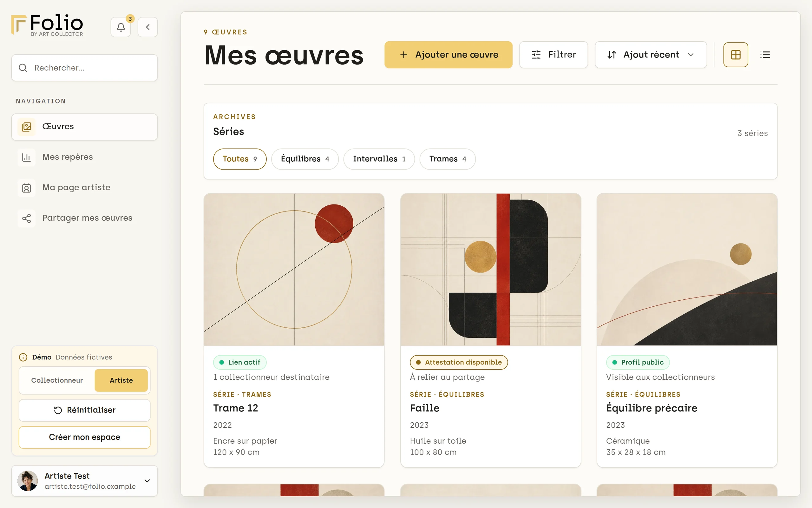Click the Artiste Test avatar photo
Screen dimensions: 812x508
click(x=28, y=481)
